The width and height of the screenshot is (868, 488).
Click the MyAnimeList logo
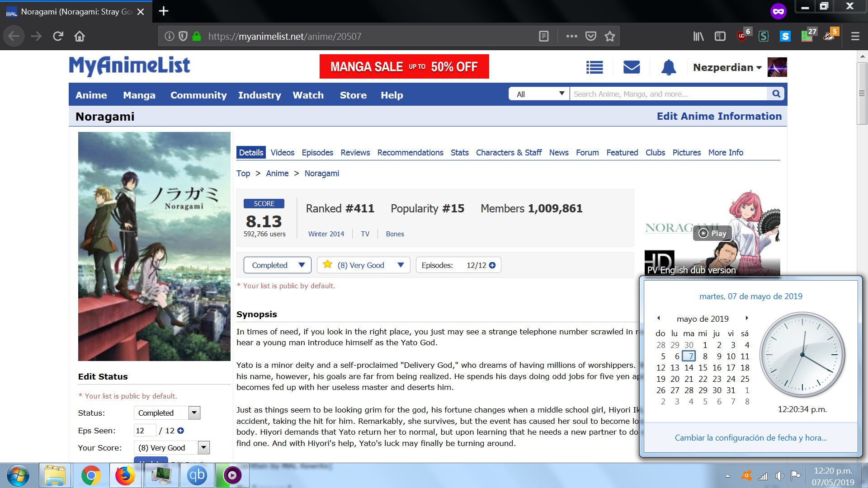click(129, 66)
